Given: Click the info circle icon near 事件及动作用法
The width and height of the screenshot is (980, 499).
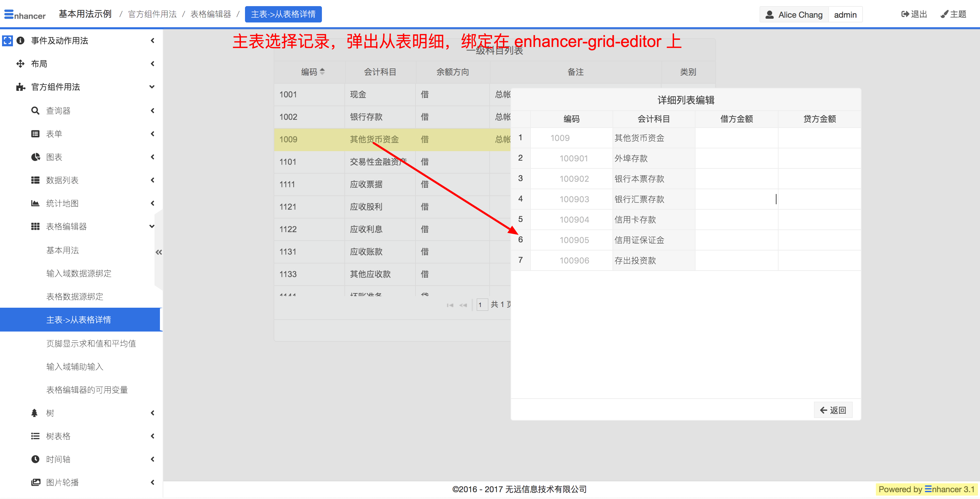Looking at the screenshot, I should coord(20,41).
